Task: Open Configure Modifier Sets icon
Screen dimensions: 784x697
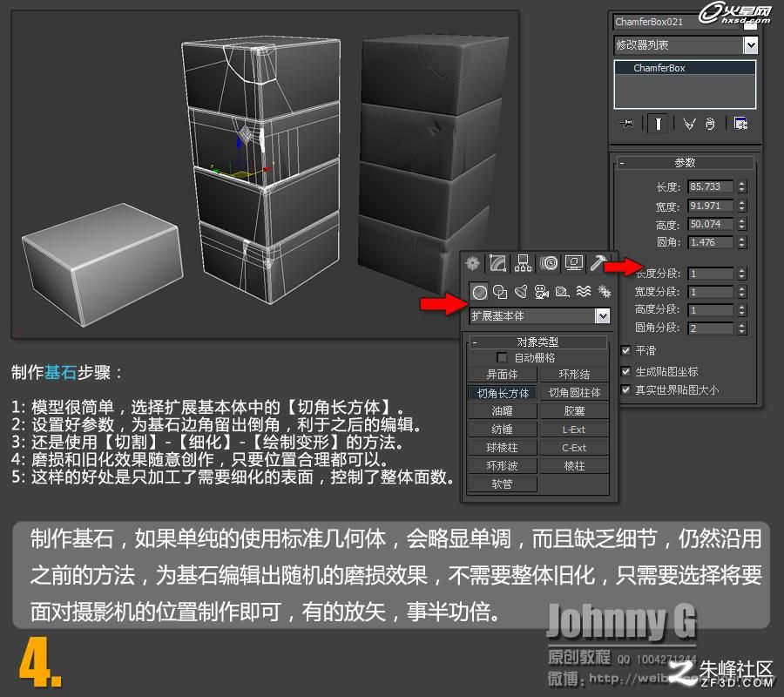Action: (x=740, y=123)
